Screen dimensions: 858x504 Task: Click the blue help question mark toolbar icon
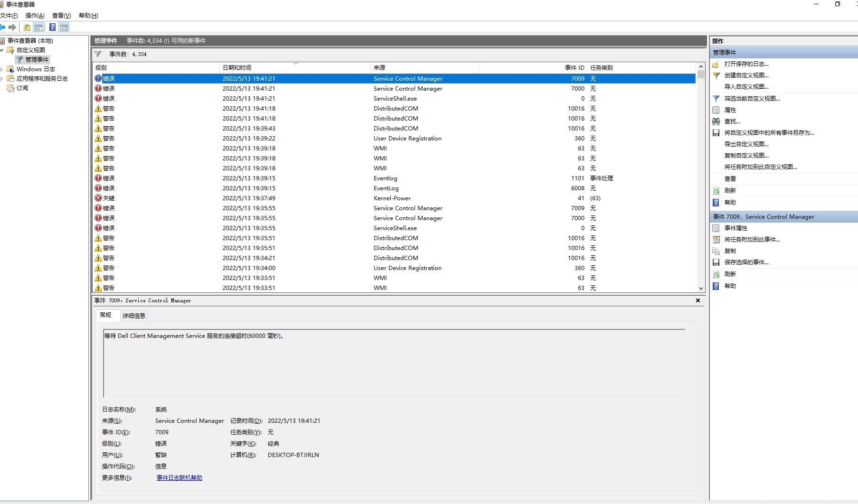pos(52,28)
